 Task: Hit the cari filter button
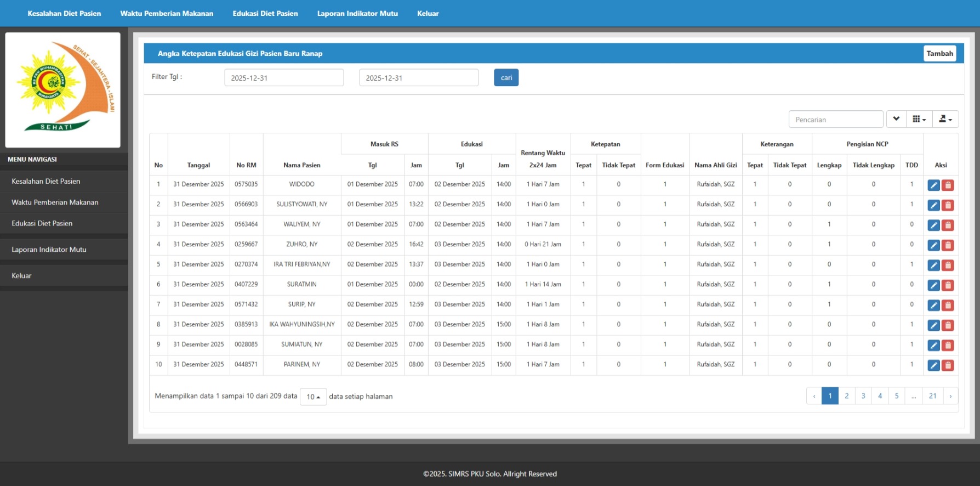coord(506,77)
